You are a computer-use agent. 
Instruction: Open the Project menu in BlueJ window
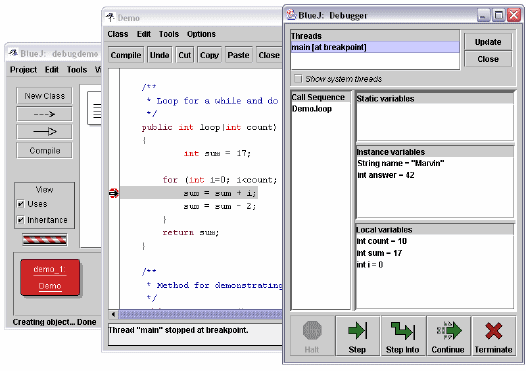tap(23, 70)
